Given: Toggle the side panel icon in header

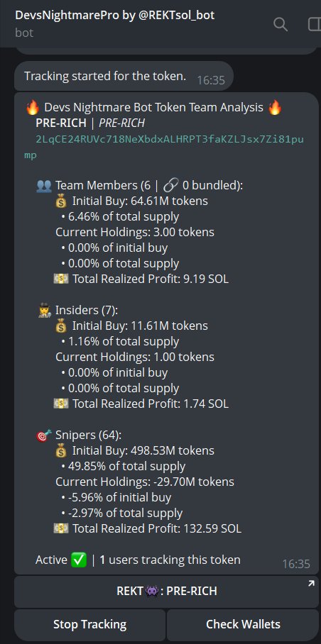Looking at the screenshot, I should point(315,24).
